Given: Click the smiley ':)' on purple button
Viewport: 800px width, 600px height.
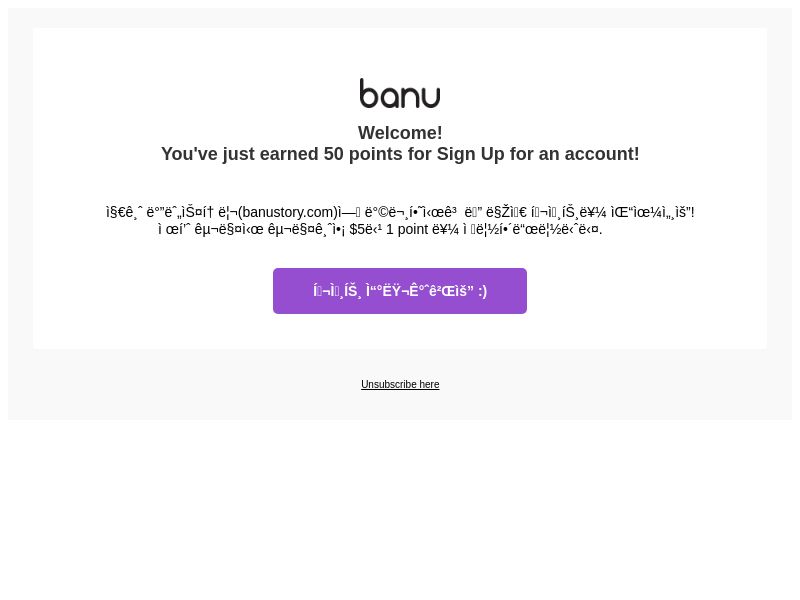Looking at the screenshot, I should [x=482, y=291].
